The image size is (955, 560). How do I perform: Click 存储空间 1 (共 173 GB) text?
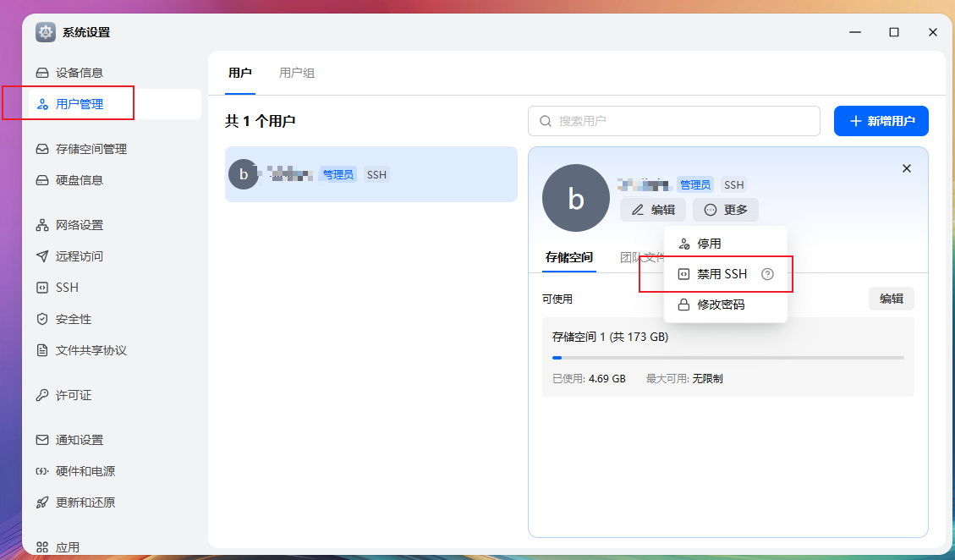610,337
